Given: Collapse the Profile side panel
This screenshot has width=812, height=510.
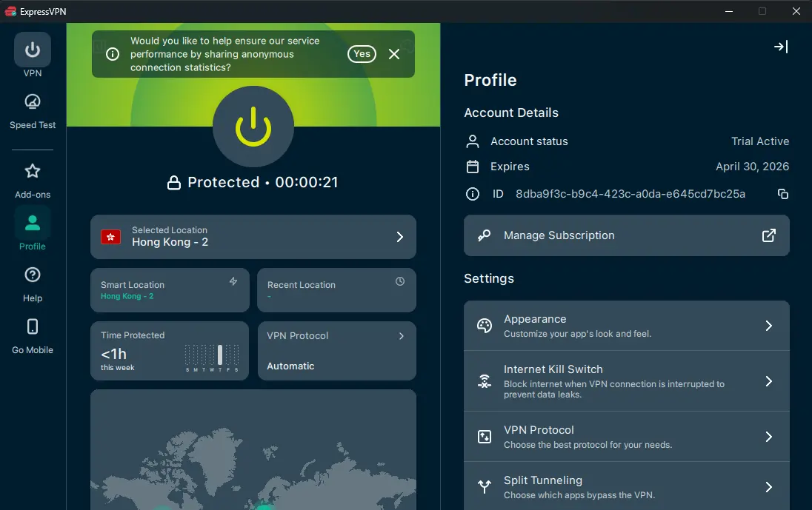Looking at the screenshot, I should 781,47.
